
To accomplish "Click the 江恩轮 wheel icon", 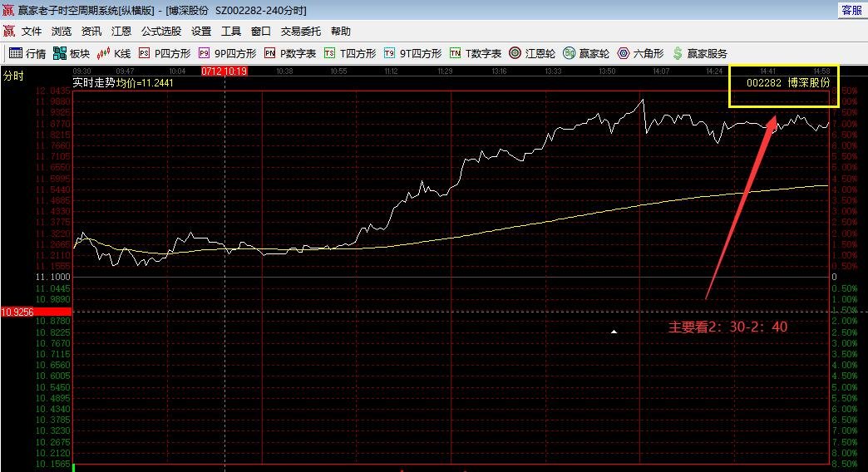I will pos(515,53).
